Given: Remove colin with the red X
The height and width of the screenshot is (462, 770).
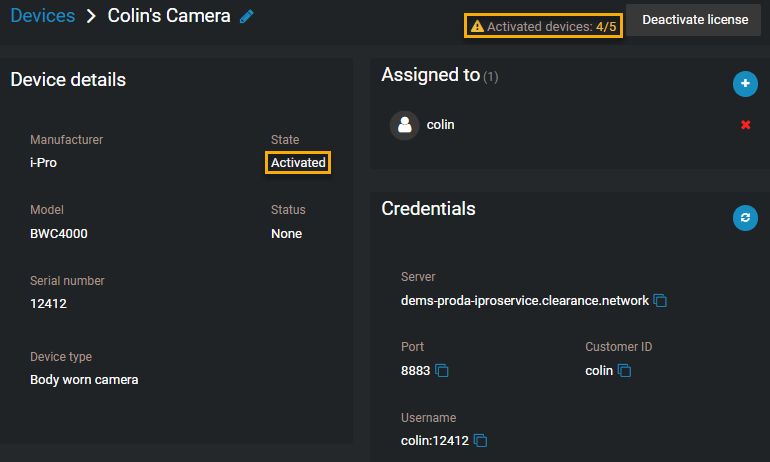Looking at the screenshot, I should [x=745, y=125].
